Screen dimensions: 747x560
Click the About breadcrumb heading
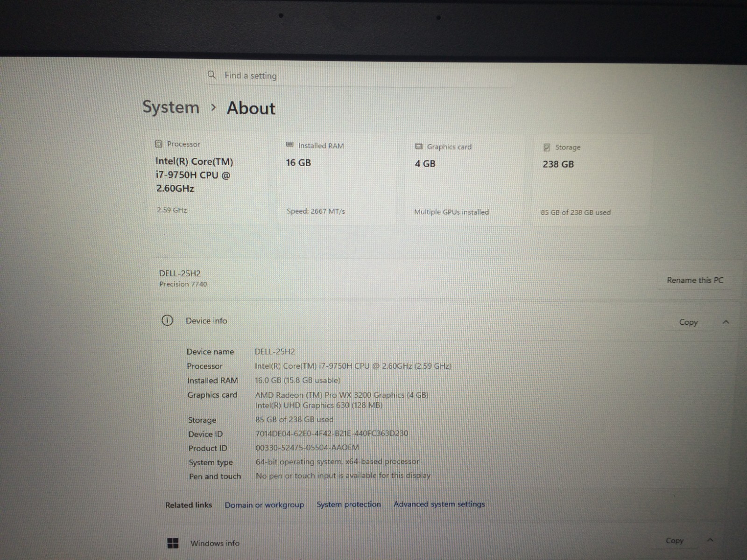(x=251, y=108)
